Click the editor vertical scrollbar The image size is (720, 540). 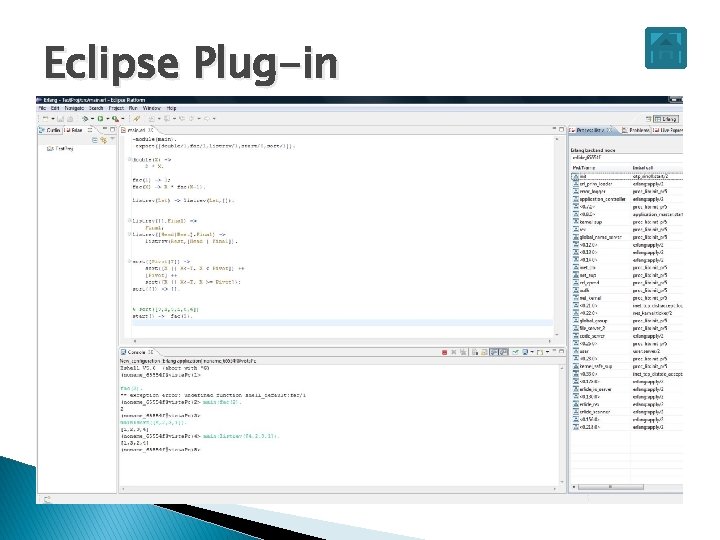557,236
